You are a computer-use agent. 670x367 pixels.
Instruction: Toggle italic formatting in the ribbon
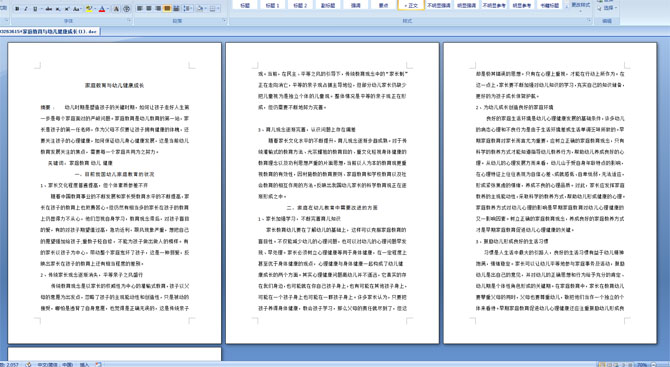[x=26, y=9]
